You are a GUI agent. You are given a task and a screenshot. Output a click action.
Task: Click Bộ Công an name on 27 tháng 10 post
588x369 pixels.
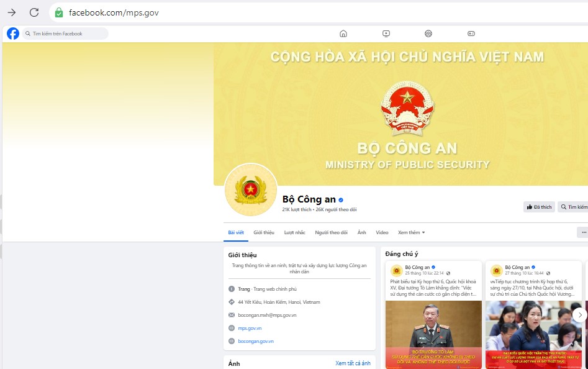coord(517,267)
